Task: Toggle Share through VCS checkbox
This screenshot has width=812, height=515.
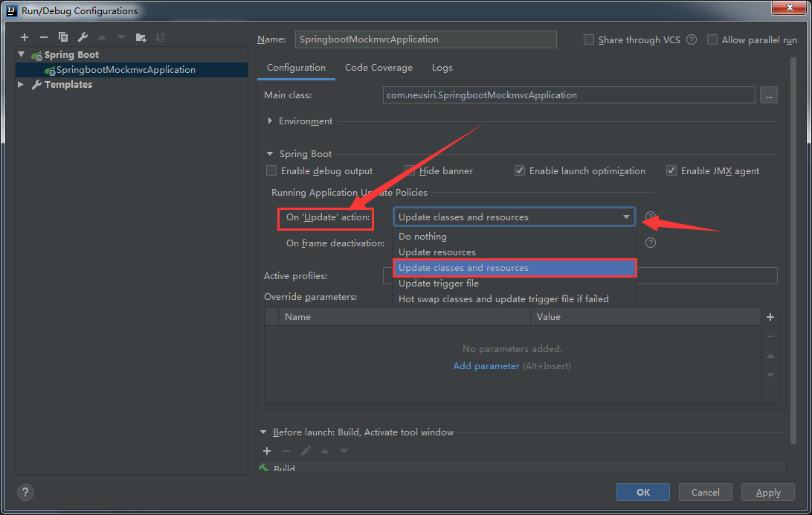Action: [x=589, y=40]
